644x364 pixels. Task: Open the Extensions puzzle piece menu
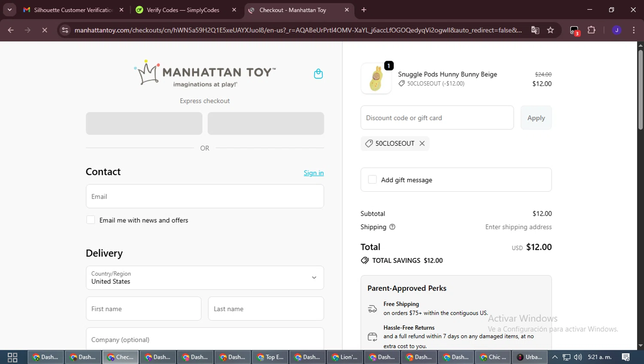[592, 30]
